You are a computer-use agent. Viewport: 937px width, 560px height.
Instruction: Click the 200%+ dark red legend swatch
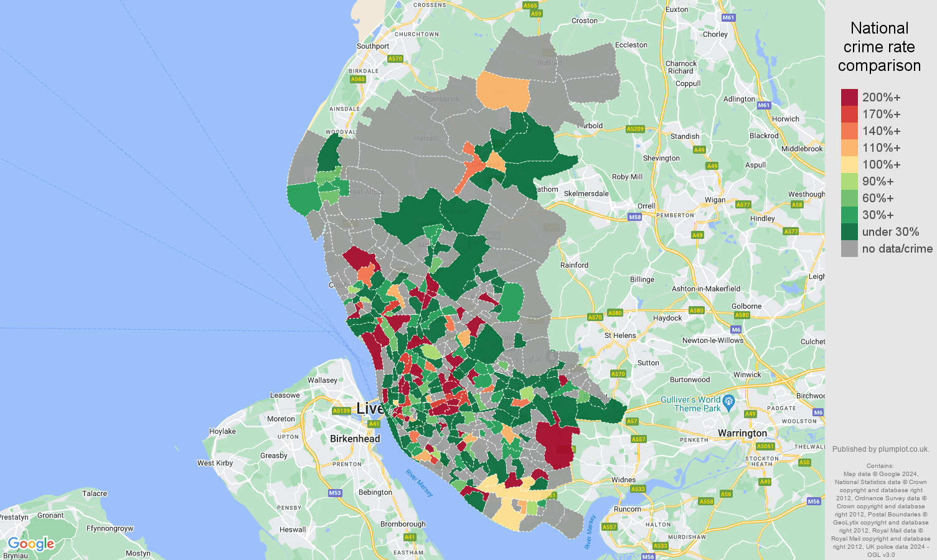point(849,97)
